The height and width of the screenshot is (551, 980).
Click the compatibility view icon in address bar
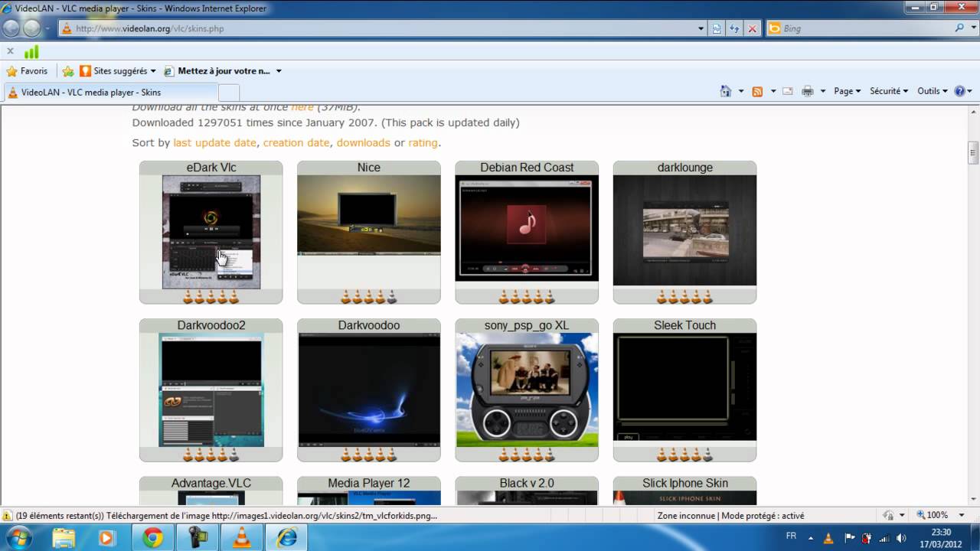(x=717, y=28)
